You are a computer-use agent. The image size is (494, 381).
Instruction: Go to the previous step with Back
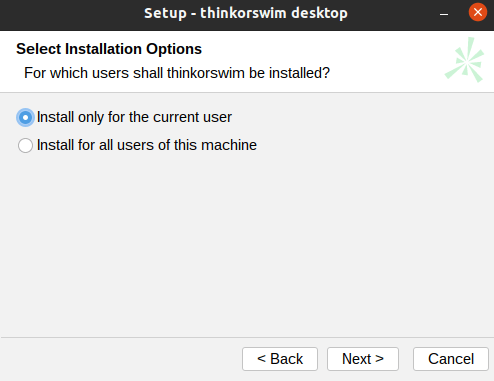(x=280, y=359)
